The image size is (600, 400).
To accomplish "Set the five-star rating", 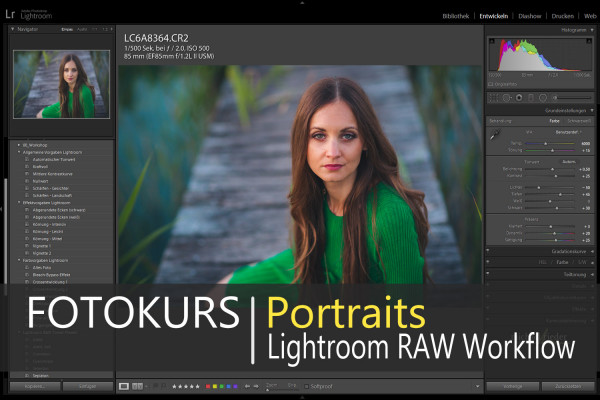I will click(x=197, y=387).
